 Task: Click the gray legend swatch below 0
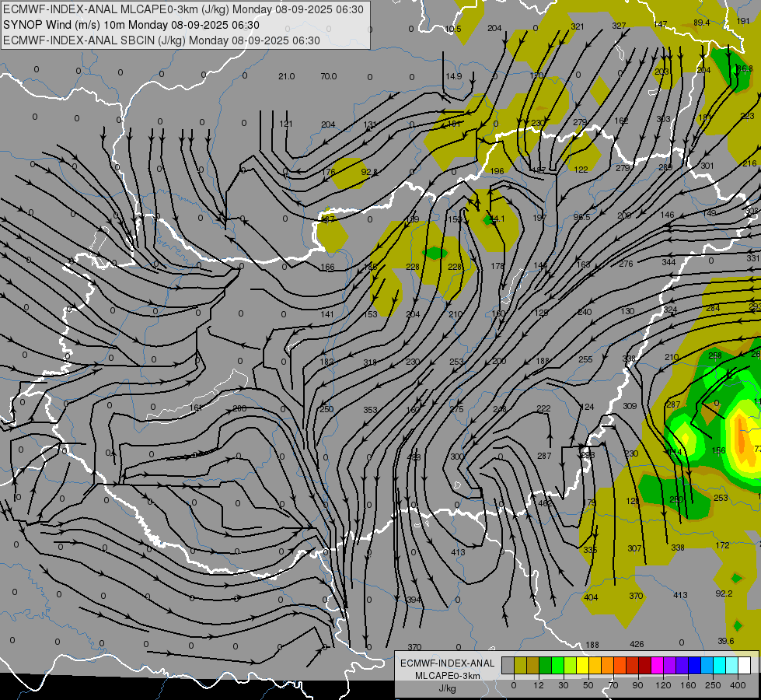508,665
